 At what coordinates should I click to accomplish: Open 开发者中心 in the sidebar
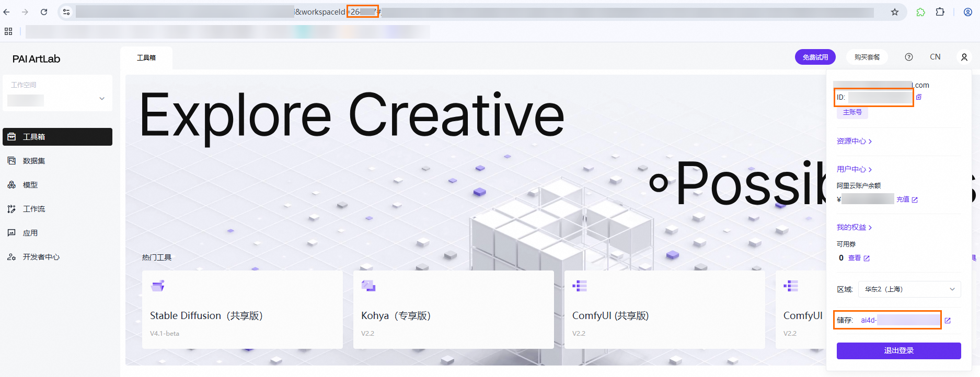coord(57,257)
